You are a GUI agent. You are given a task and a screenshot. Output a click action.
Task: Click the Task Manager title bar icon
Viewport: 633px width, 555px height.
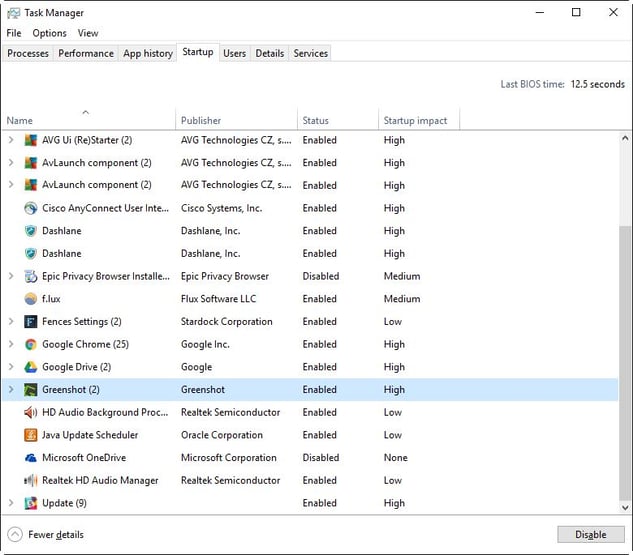pos(13,13)
